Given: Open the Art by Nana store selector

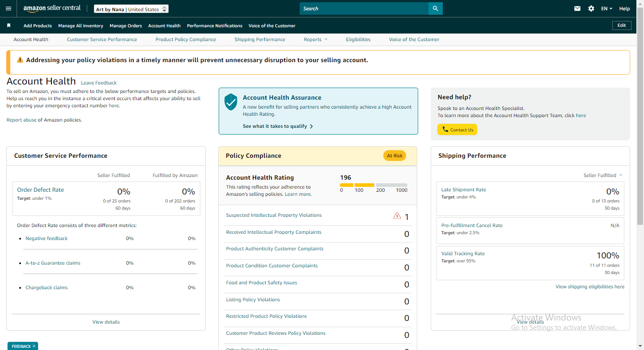Looking at the screenshot, I should [131, 9].
